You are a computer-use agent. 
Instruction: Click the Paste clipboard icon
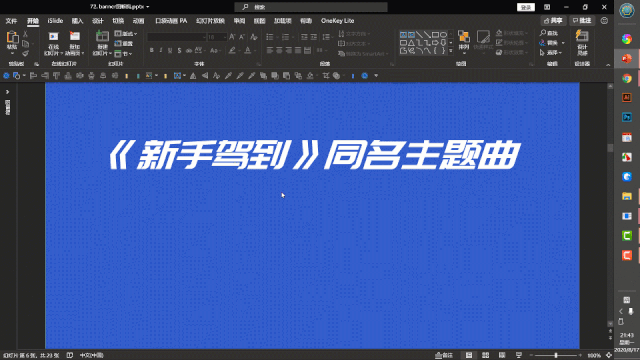12,37
